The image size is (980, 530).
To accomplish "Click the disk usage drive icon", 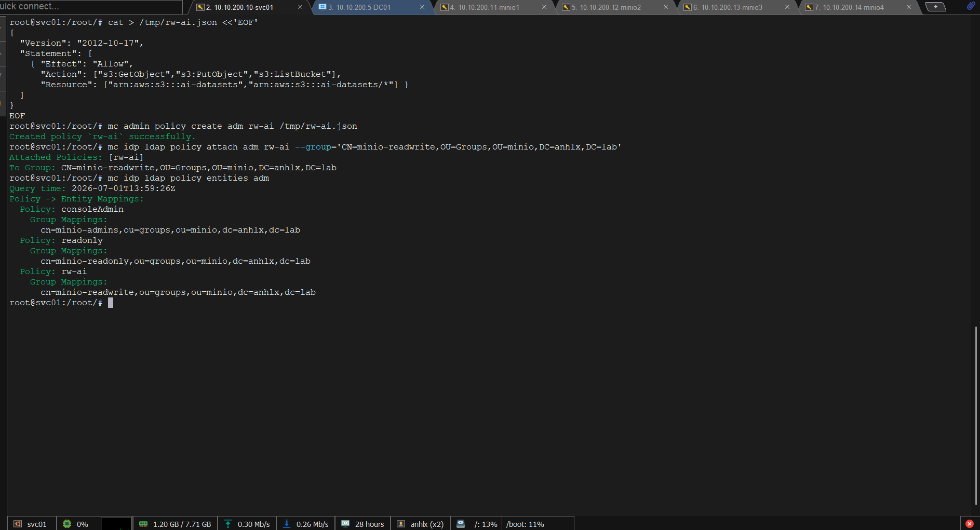I will 461,524.
